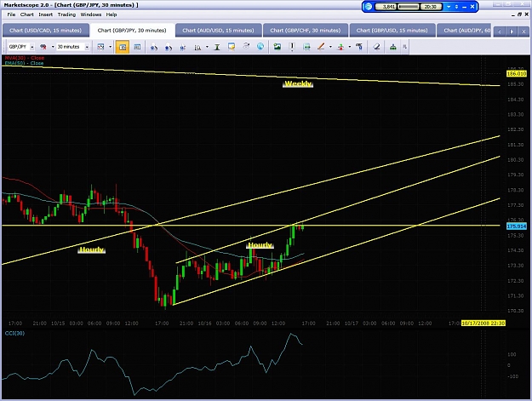
Task: Expand the zoom dropdown arrow
Action: pos(207,47)
